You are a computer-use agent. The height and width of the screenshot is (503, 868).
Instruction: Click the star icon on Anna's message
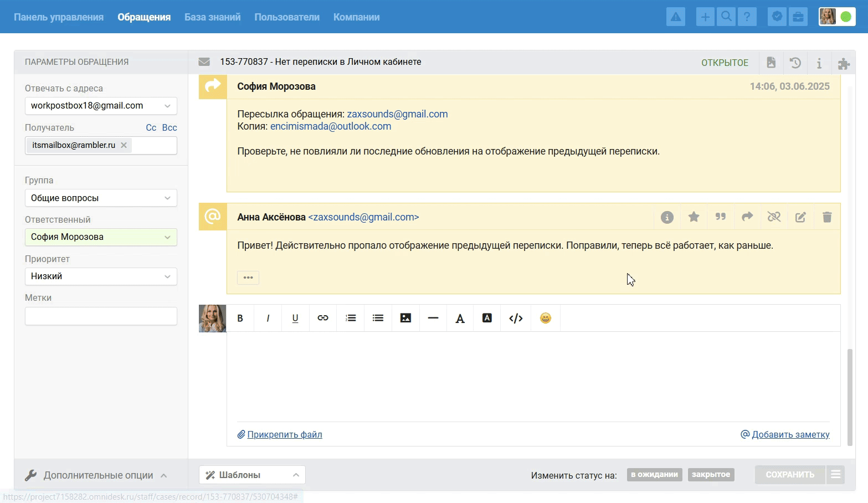[694, 217]
